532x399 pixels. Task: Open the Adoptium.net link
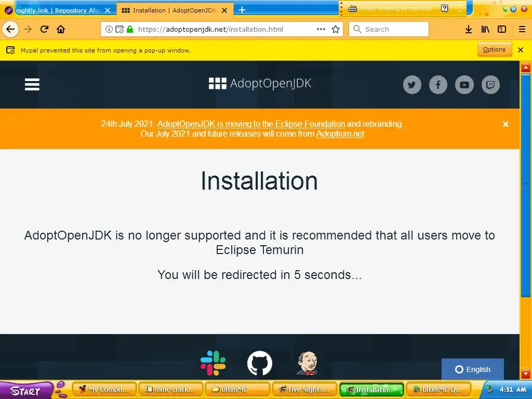[340, 134]
